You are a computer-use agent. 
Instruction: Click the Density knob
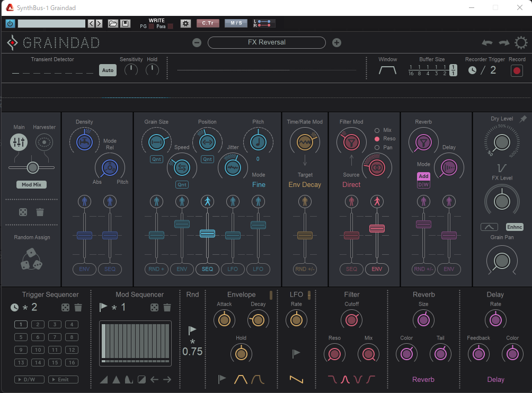84,142
